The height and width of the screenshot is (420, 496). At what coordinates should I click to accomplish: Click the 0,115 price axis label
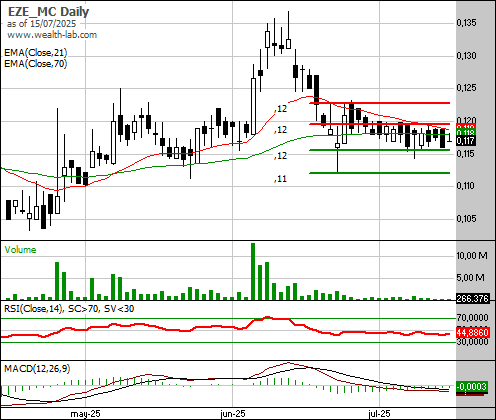[466, 153]
